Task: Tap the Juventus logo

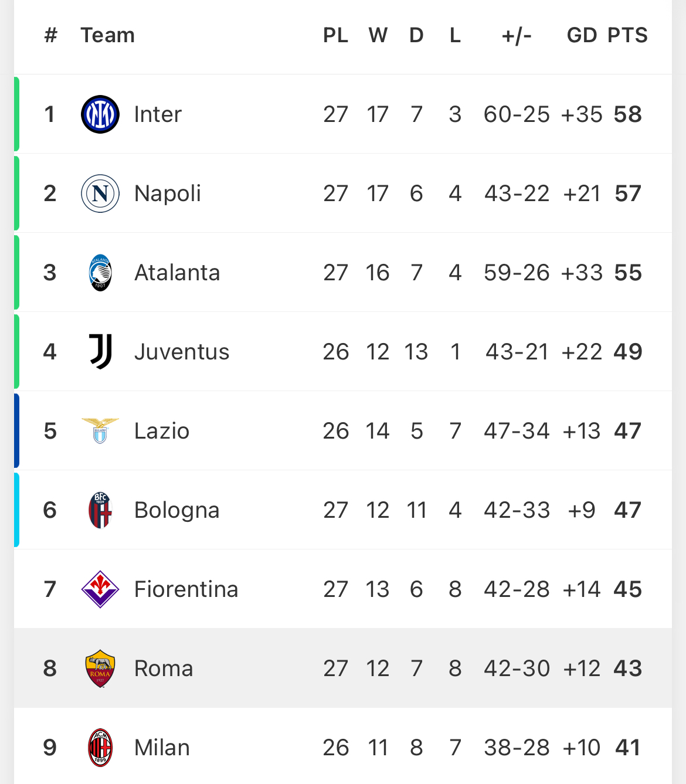Action: click(x=100, y=352)
